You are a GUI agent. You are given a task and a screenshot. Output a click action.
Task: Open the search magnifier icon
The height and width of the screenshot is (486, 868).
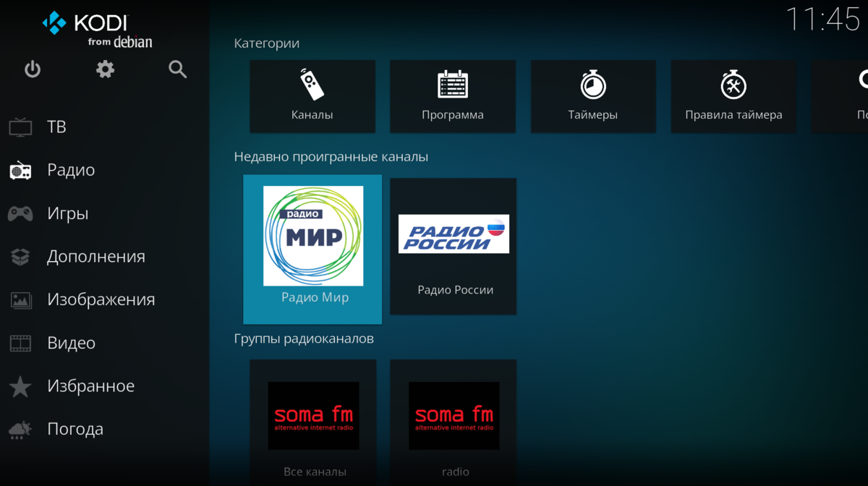point(178,69)
